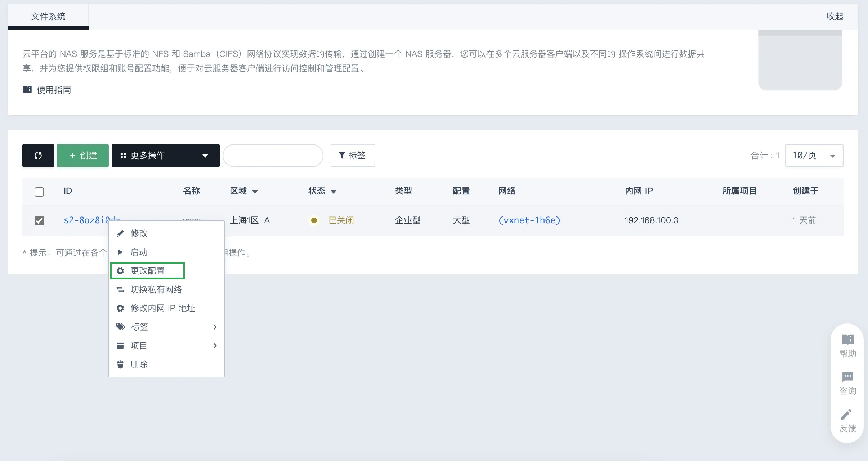Click the 企业型 type cell
The height and width of the screenshot is (461, 868).
pos(408,220)
